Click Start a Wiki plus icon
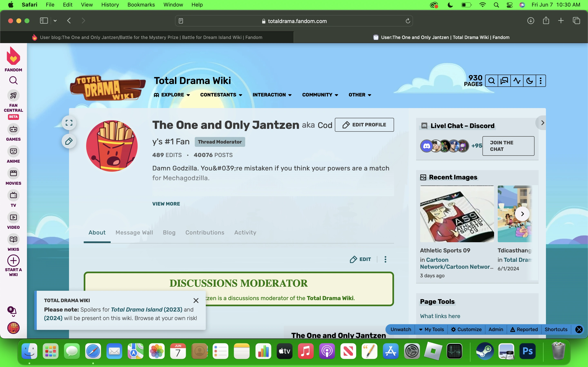This screenshot has width=588, height=367. coord(13,261)
